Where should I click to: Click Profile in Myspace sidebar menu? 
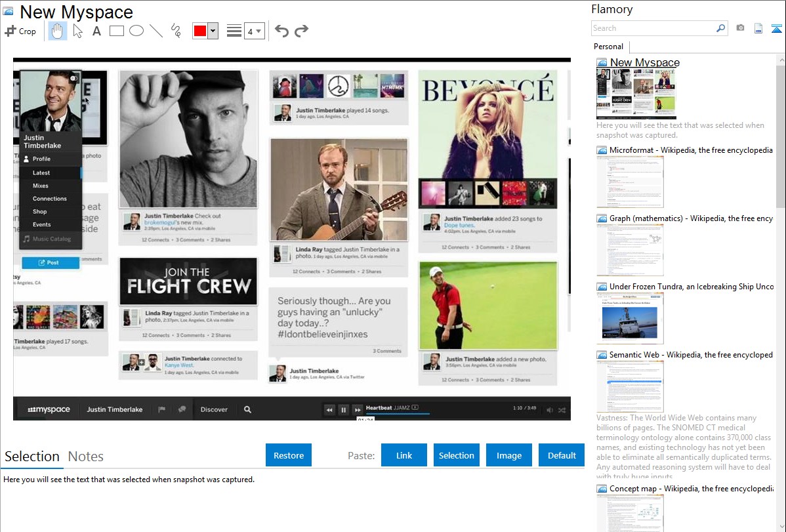41,159
